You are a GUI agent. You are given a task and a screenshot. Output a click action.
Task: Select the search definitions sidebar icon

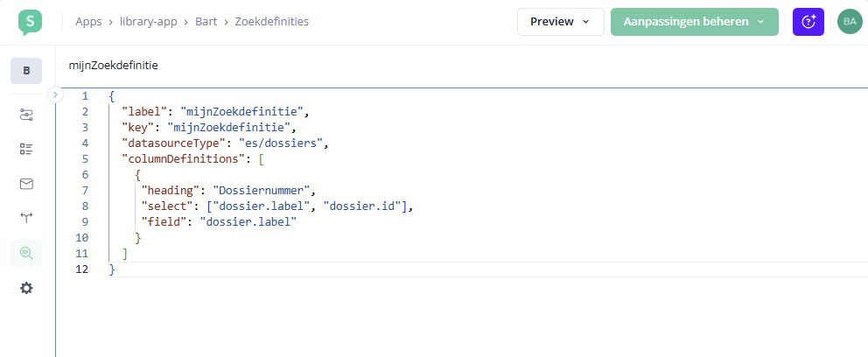(26, 253)
